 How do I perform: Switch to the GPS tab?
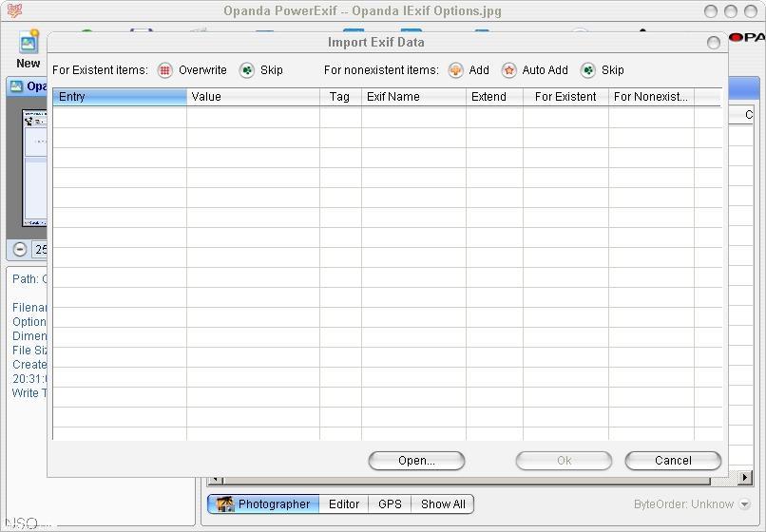(x=390, y=504)
